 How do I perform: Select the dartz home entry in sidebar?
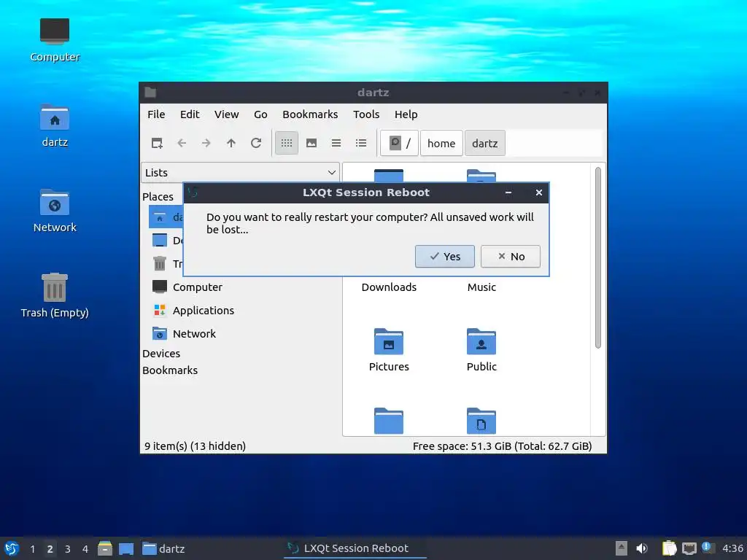click(166, 217)
